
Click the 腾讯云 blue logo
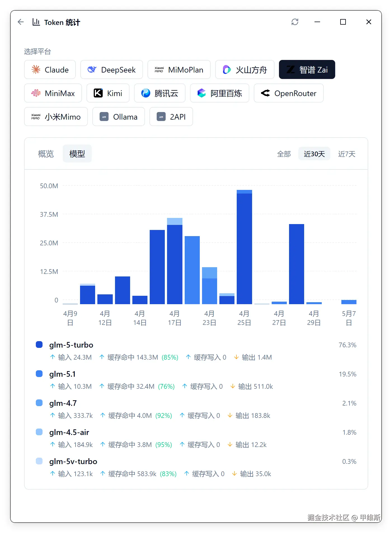click(146, 93)
